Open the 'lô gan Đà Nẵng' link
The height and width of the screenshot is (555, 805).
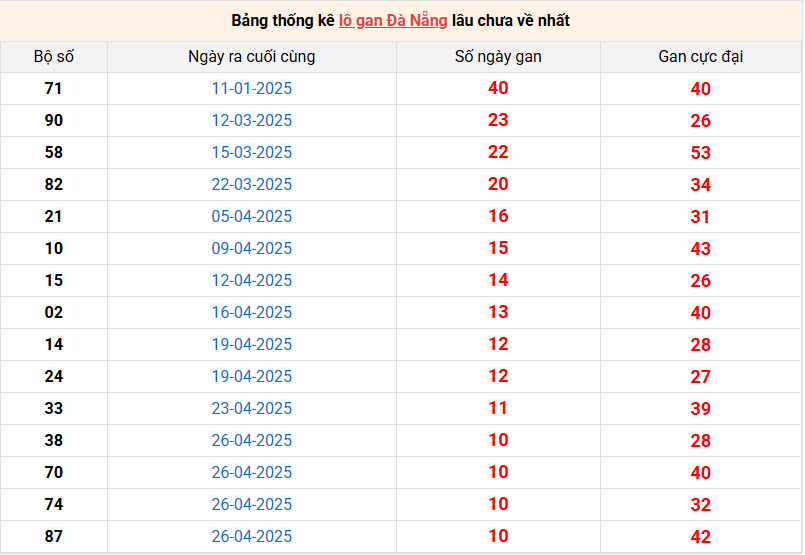click(393, 21)
